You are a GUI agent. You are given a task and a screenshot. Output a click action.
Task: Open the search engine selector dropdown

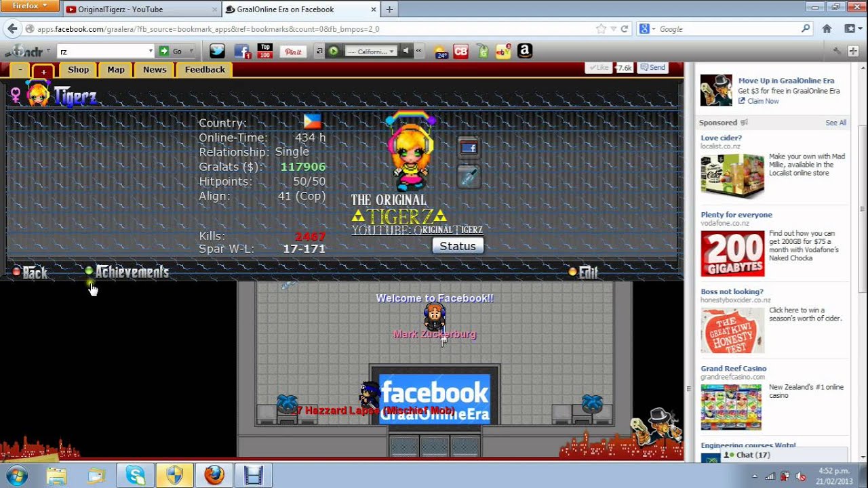pos(647,29)
